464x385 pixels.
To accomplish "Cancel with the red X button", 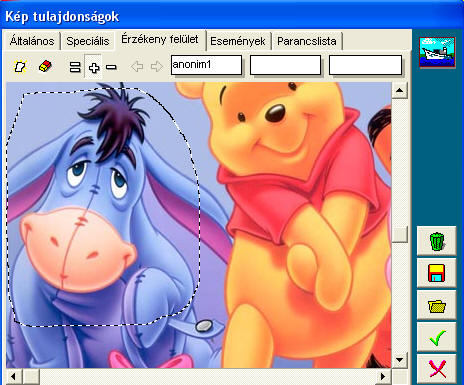I will tap(437, 369).
